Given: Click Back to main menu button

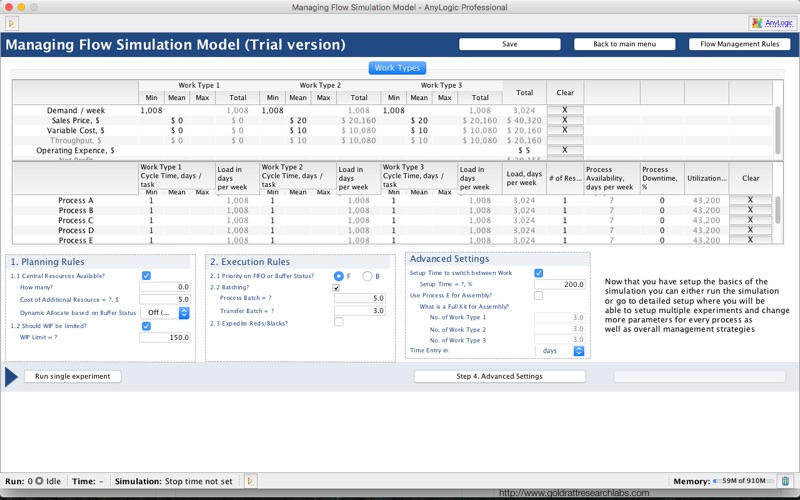Looking at the screenshot, I should pos(624,44).
